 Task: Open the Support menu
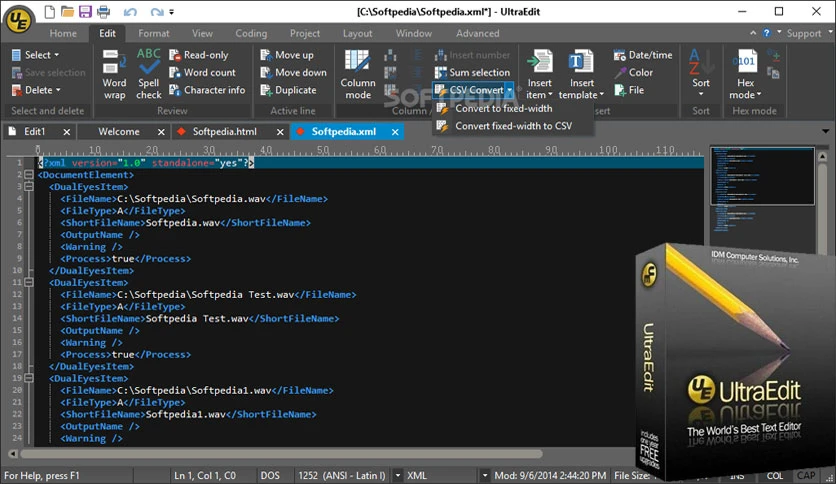808,33
